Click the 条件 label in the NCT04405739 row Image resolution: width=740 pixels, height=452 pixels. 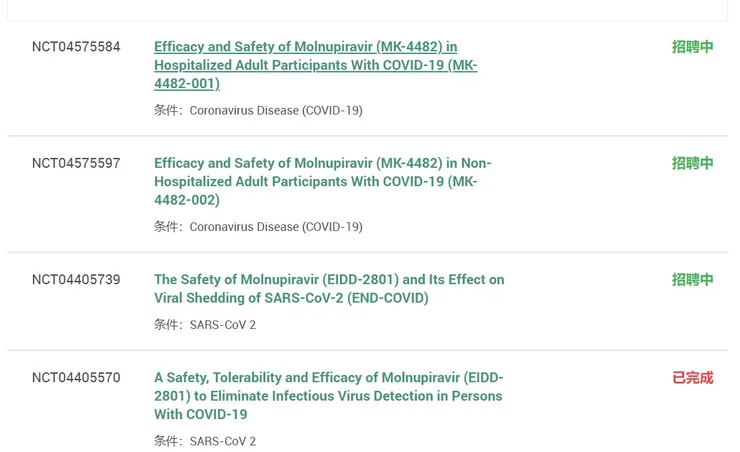(x=166, y=324)
